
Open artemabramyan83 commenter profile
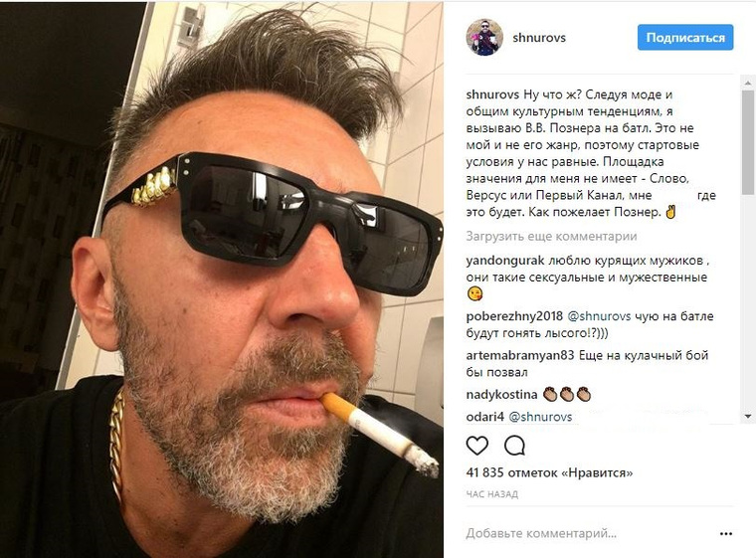[x=519, y=356]
